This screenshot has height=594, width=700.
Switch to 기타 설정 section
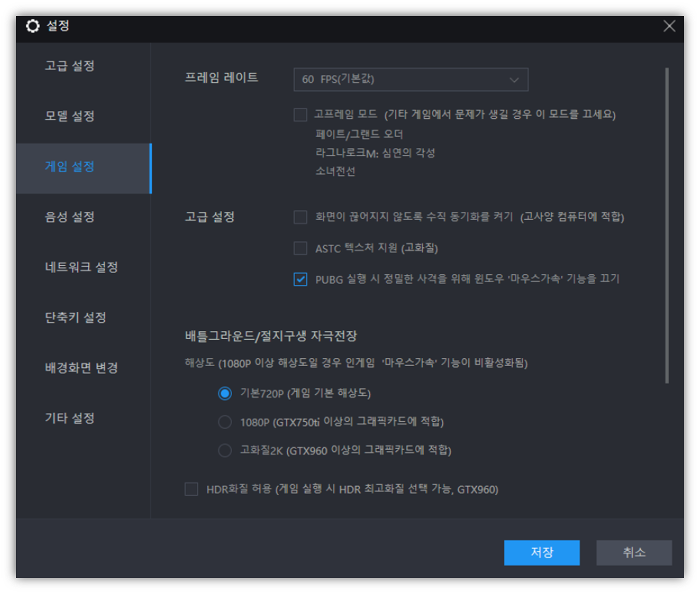coord(69,419)
